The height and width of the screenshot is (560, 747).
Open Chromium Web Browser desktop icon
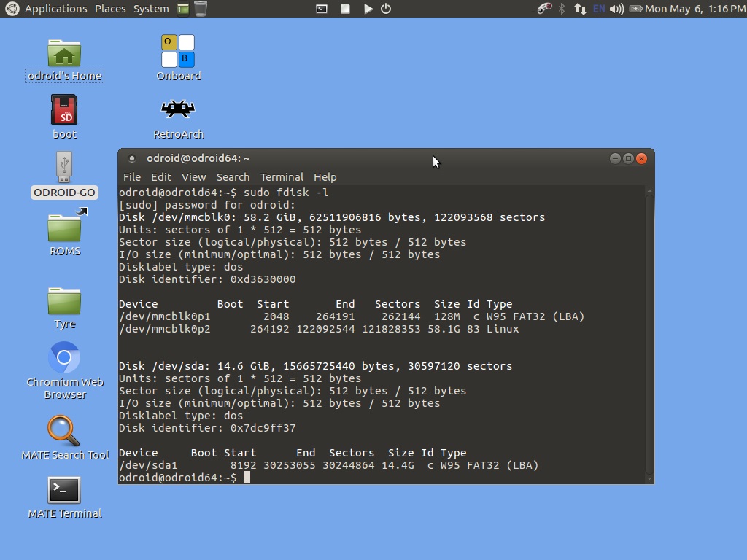[x=64, y=358]
